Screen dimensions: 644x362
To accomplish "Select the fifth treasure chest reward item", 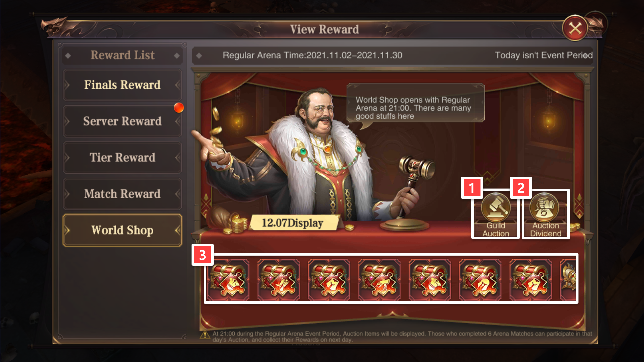I will tap(430, 280).
